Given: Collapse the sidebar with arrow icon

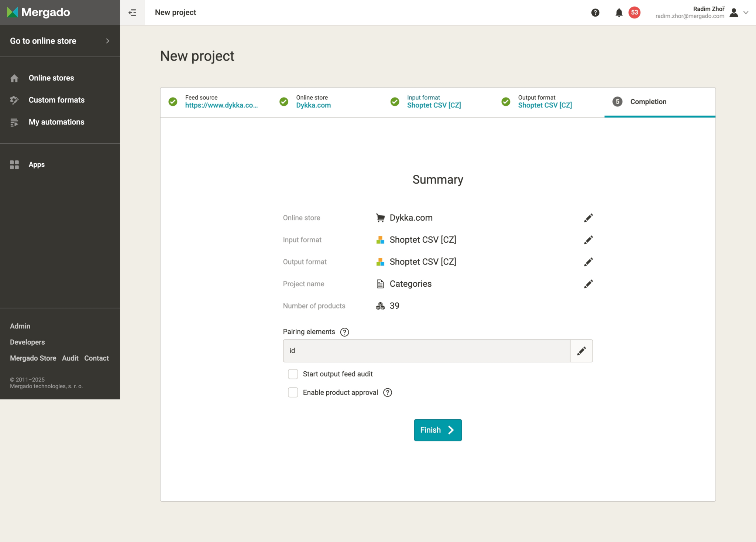Looking at the screenshot, I should pyautogui.click(x=132, y=13).
